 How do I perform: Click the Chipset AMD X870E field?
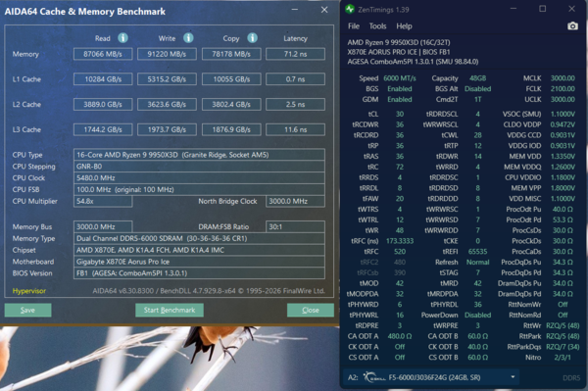(199, 250)
